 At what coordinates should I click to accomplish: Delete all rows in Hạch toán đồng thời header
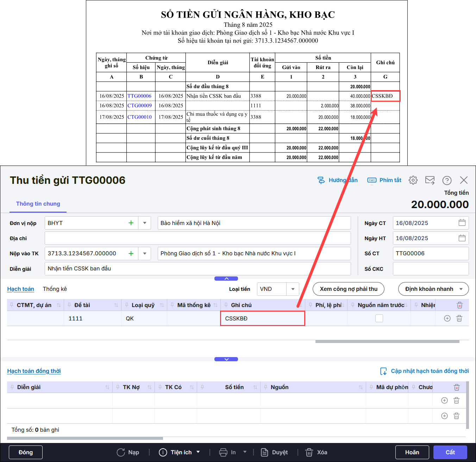click(457, 387)
